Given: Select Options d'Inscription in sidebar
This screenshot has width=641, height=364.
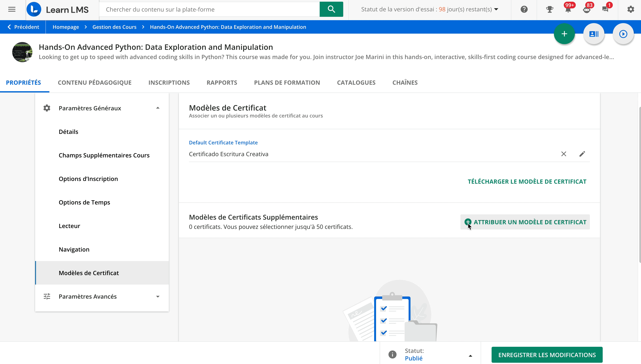Looking at the screenshot, I should (x=102, y=179).
